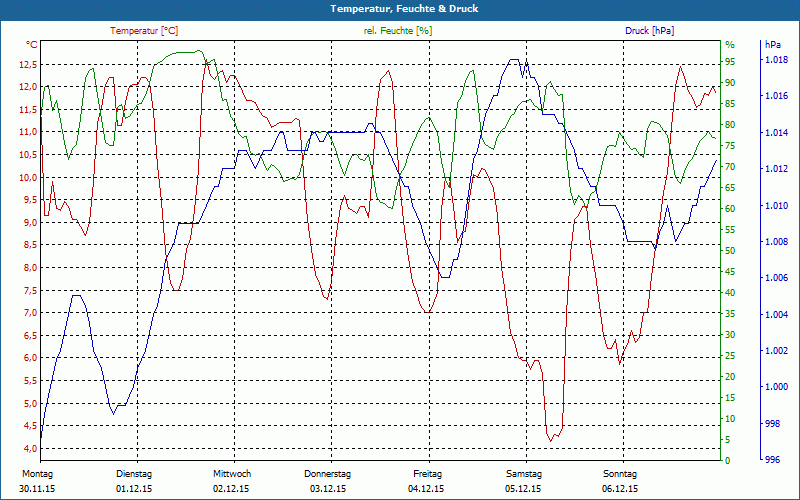Click the '4,0' temperature axis value

click(x=30, y=448)
